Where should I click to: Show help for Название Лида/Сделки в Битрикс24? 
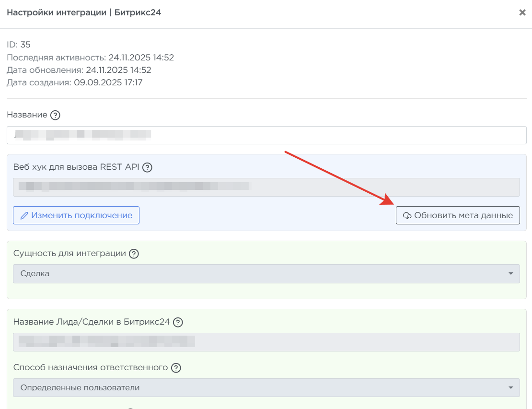coord(178,322)
